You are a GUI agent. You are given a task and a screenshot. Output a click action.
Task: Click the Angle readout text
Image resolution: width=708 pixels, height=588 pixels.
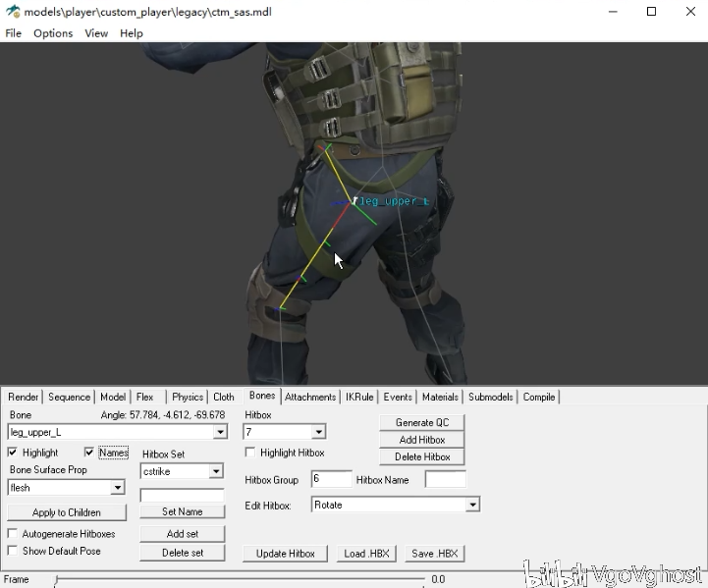pyautogui.click(x=163, y=414)
